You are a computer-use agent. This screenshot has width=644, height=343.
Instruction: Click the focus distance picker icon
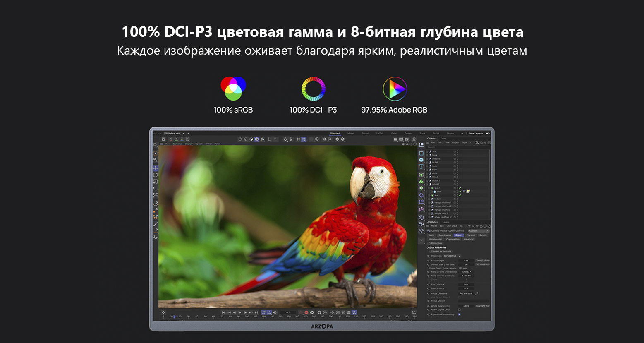coord(476,293)
